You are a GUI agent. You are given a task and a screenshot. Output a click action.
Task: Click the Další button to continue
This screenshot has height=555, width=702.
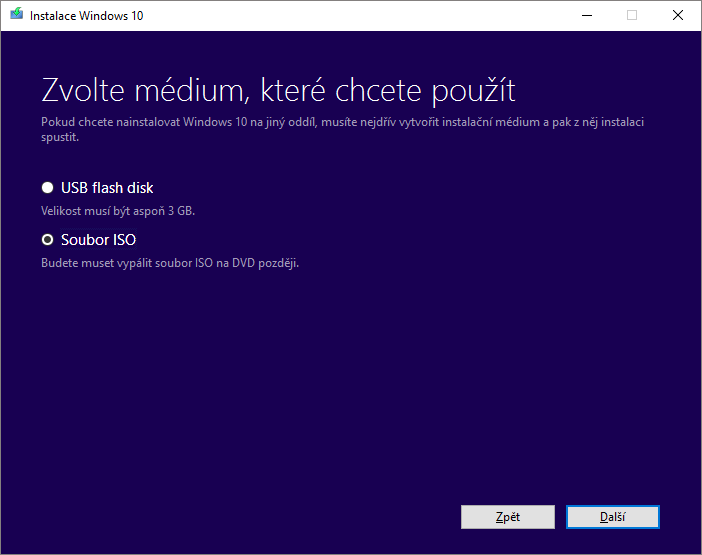pos(612,517)
